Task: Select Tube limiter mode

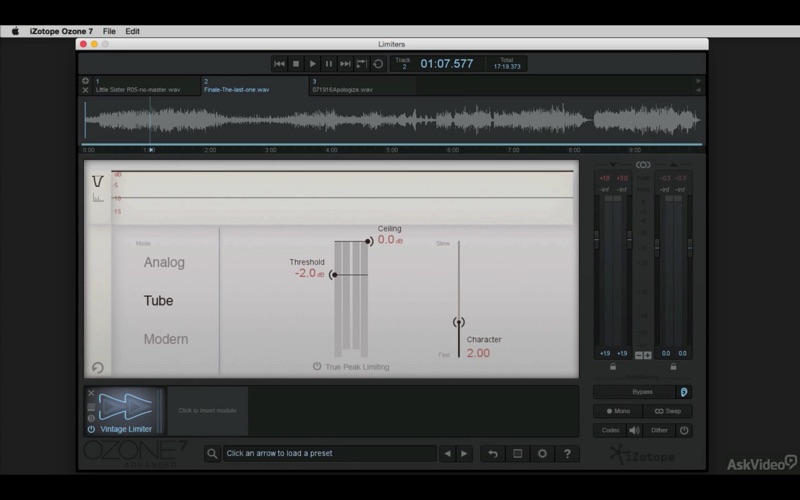Action: click(x=158, y=301)
